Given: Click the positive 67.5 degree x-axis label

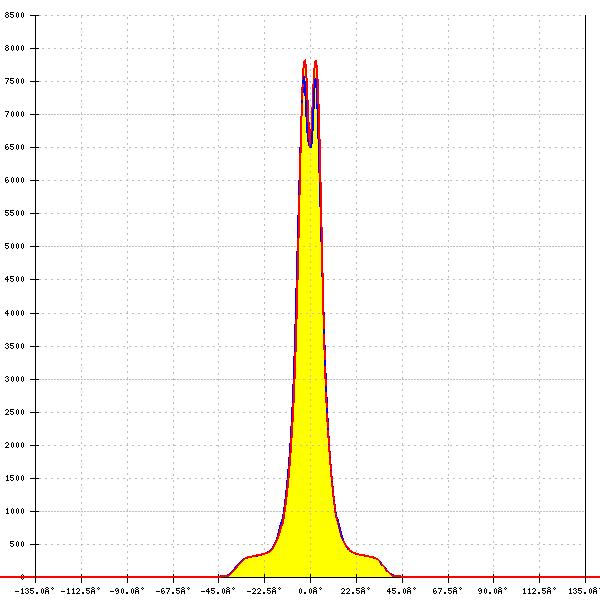Looking at the screenshot, I should (x=447, y=591).
